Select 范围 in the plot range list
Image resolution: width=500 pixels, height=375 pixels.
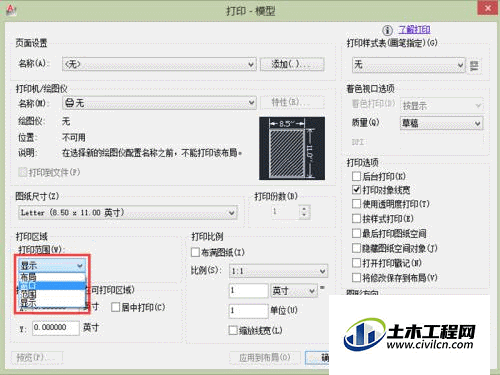tap(52, 294)
